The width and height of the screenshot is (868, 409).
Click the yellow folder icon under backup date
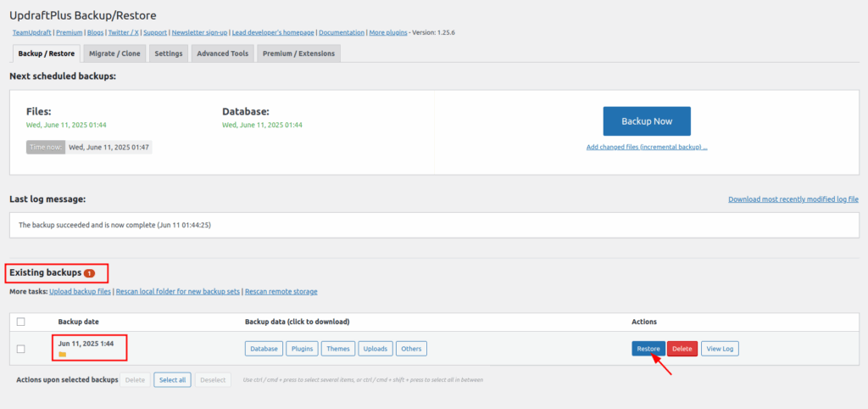(x=63, y=354)
